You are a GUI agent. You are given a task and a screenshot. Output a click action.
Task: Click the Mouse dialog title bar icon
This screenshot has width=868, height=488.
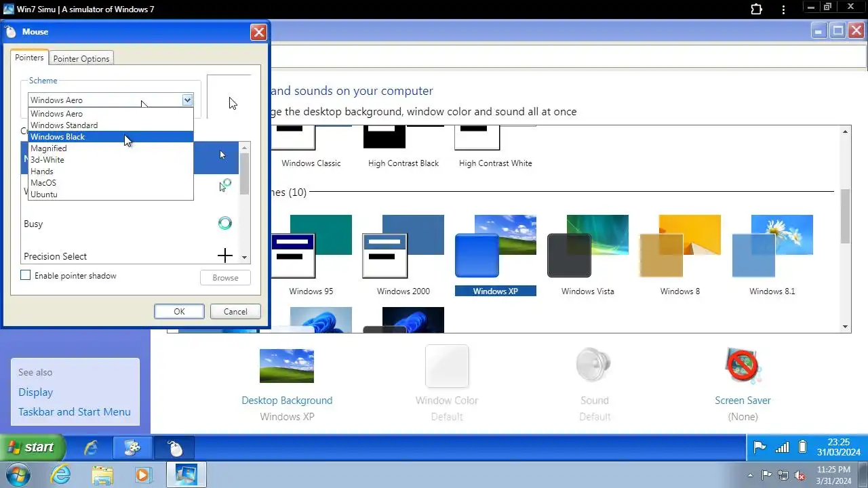(10, 32)
